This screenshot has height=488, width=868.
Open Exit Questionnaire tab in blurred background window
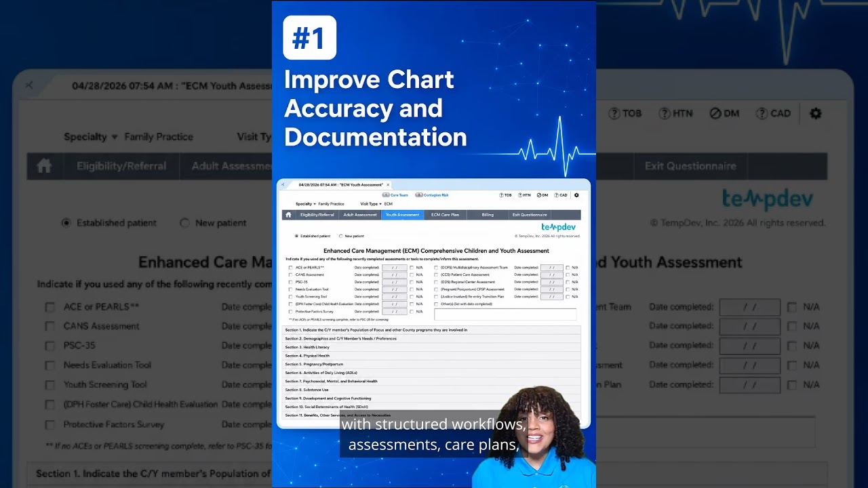690,166
